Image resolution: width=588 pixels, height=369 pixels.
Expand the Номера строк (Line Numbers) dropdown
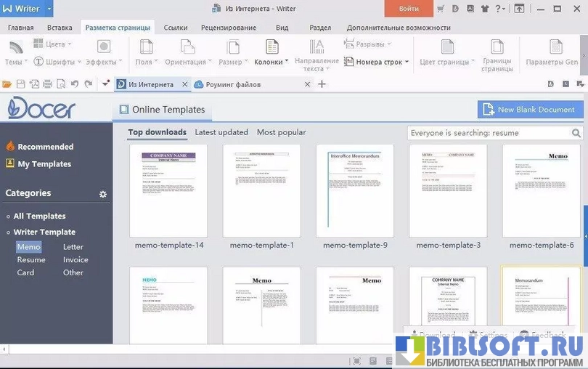tap(407, 62)
